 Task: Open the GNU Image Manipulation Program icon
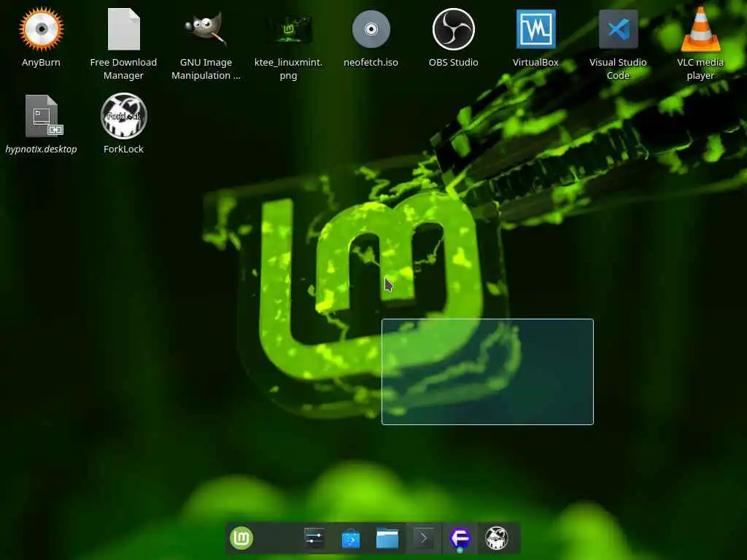click(x=206, y=29)
